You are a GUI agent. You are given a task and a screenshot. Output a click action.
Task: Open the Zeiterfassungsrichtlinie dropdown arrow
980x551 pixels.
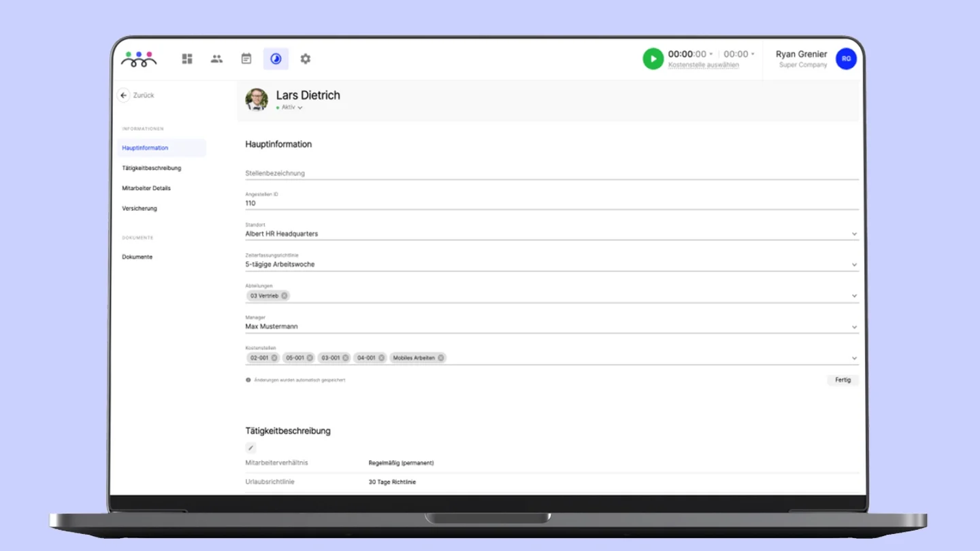pos(855,265)
